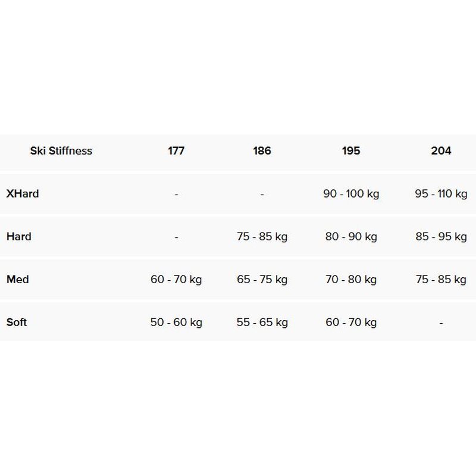The width and height of the screenshot is (476, 476).
Task: Click the 195 length column header
Action: click(x=351, y=151)
